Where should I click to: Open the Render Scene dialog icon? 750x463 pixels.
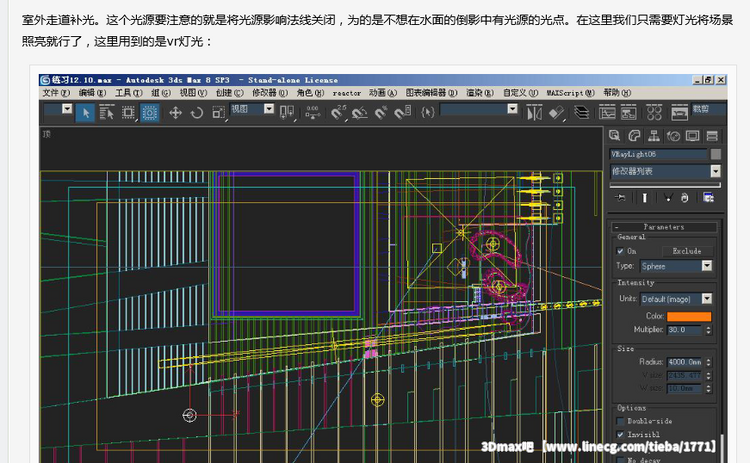coord(679,113)
